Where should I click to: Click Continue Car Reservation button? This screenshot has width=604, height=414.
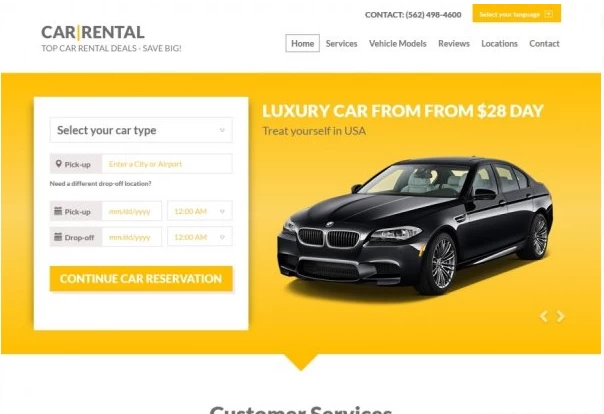click(x=141, y=278)
